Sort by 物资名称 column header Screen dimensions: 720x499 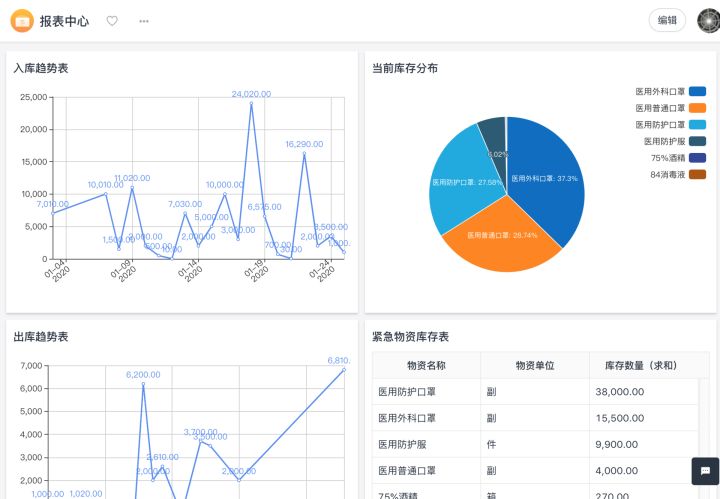tap(426, 365)
